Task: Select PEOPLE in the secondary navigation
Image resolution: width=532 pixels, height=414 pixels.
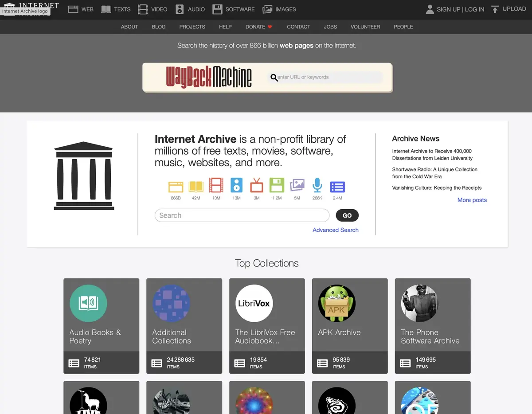Action: tap(403, 27)
